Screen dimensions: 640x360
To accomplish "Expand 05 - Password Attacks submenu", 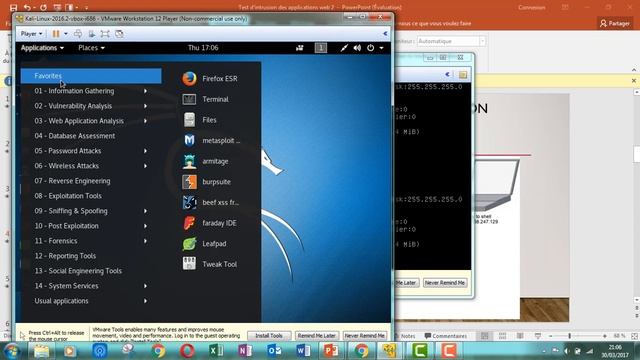I will click(x=145, y=151).
